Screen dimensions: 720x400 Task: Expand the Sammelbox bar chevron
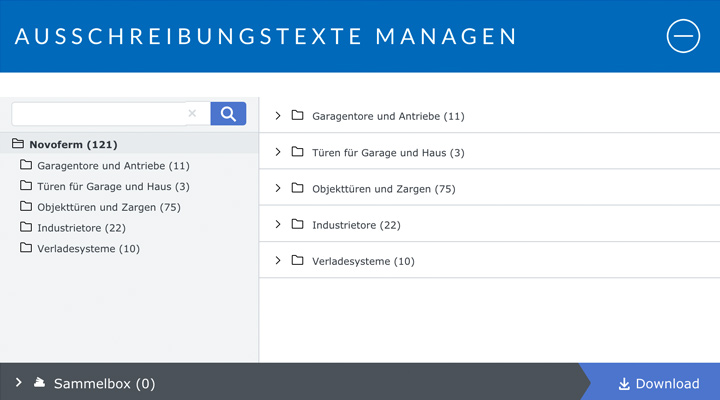pyautogui.click(x=18, y=383)
